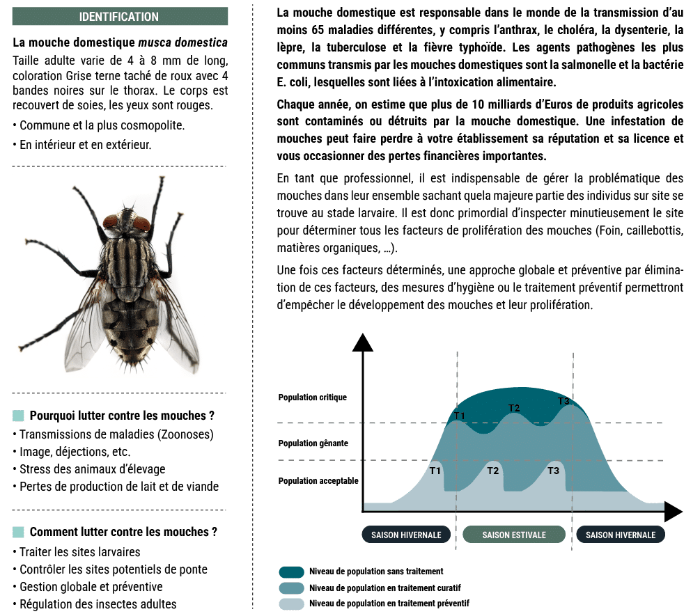Image resolution: width=700 pixels, height=614 pixels.
Task: Select the dark teal "sans traitement" legend swatch
Action: [x=291, y=572]
